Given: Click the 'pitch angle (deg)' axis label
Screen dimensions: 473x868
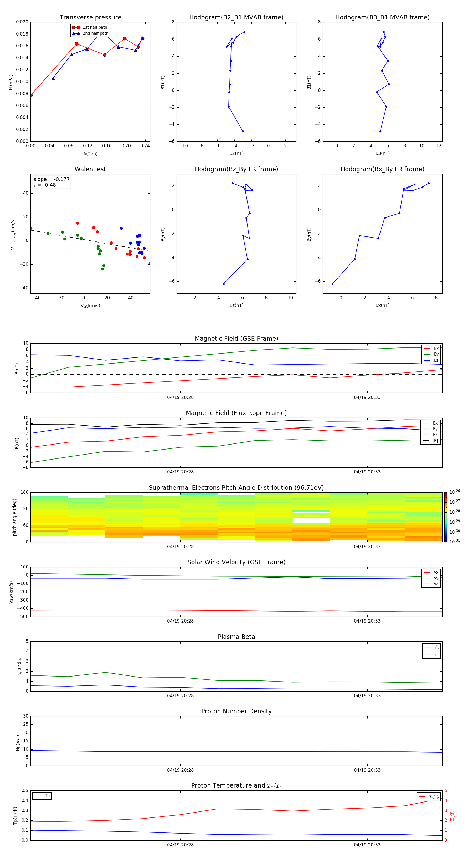Looking at the screenshot, I should pyautogui.click(x=14, y=517).
